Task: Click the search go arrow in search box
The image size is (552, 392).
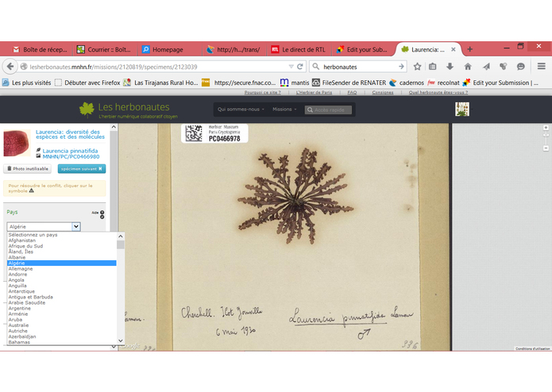Action: [x=401, y=67]
